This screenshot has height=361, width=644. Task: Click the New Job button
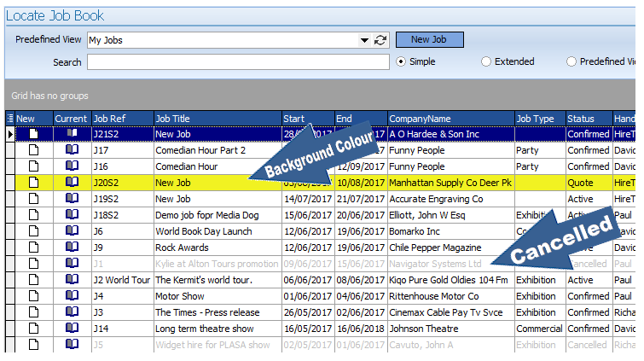429,39
